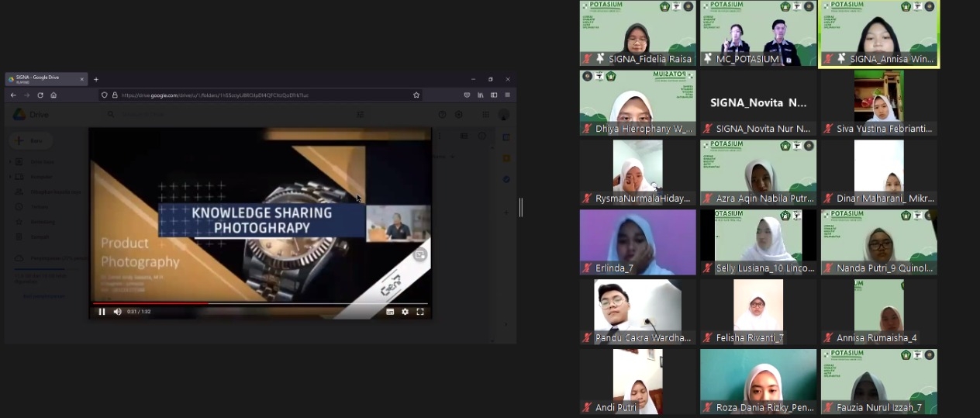Show Drive details info icon

[x=481, y=136]
